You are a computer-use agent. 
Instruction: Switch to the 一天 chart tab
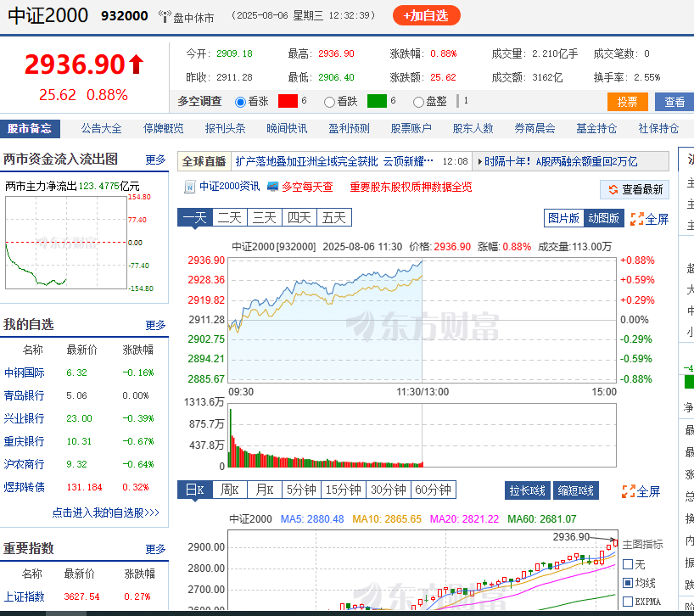pyautogui.click(x=195, y=217)
